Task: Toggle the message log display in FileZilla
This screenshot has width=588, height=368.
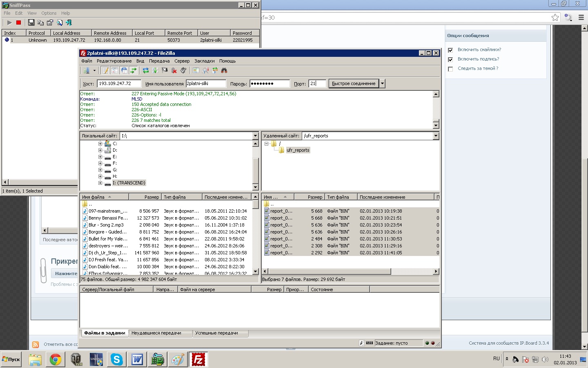Action: 105,70
